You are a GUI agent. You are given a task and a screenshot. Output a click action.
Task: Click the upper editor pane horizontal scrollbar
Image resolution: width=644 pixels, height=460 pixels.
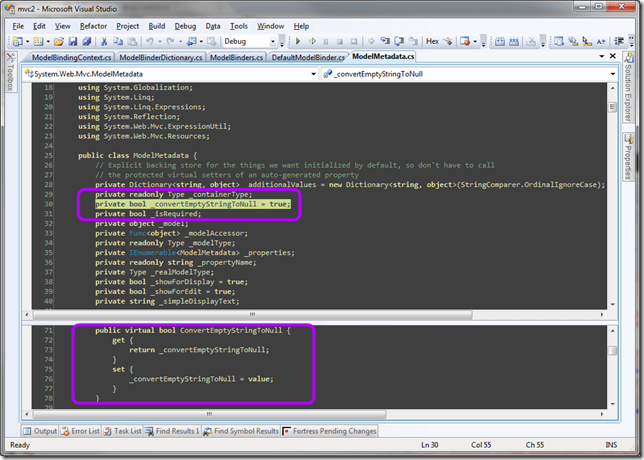tap(253, 315)
